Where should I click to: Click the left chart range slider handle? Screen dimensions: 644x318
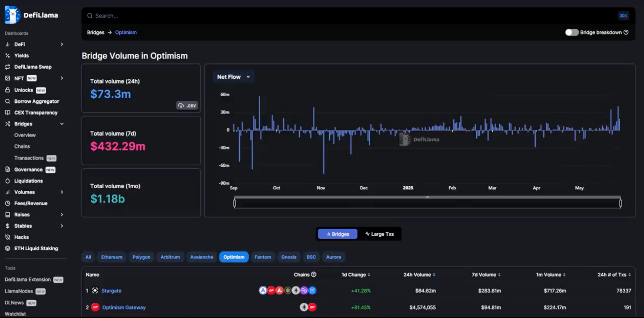[x=235, y=203]
